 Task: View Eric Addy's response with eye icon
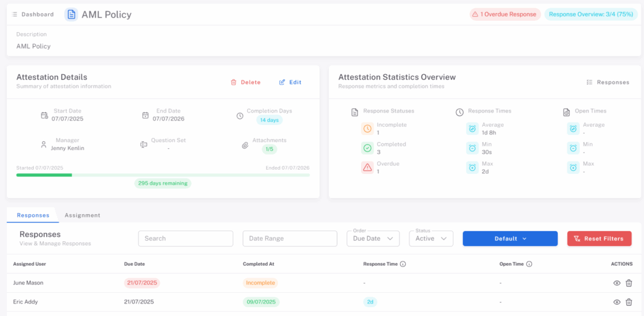[x=616, y=302]
